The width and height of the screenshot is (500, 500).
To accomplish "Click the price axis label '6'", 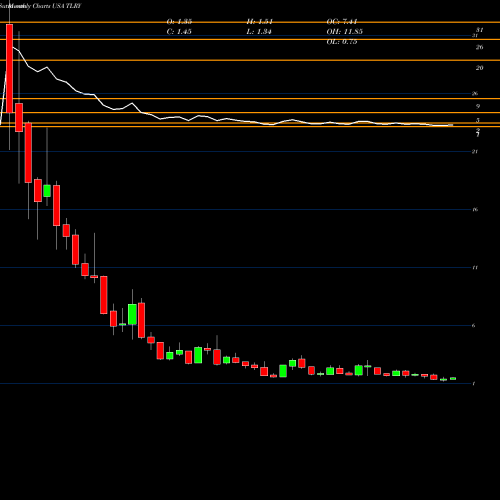I will click(x=474, y=325).
